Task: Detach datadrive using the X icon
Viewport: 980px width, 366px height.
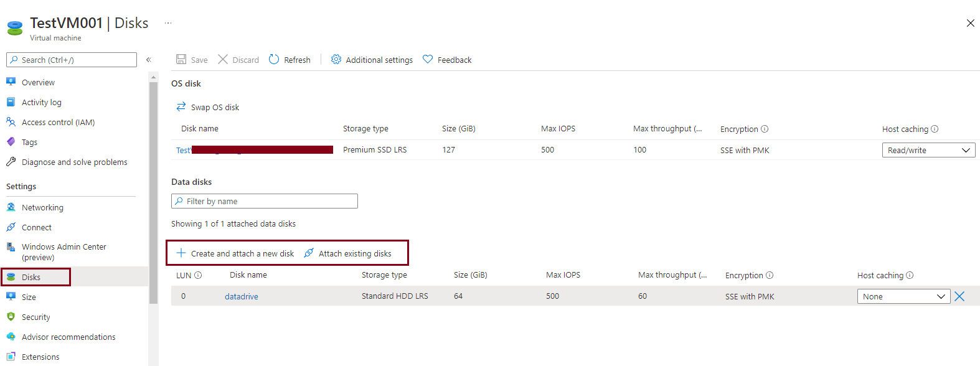Action: point(959,296)
